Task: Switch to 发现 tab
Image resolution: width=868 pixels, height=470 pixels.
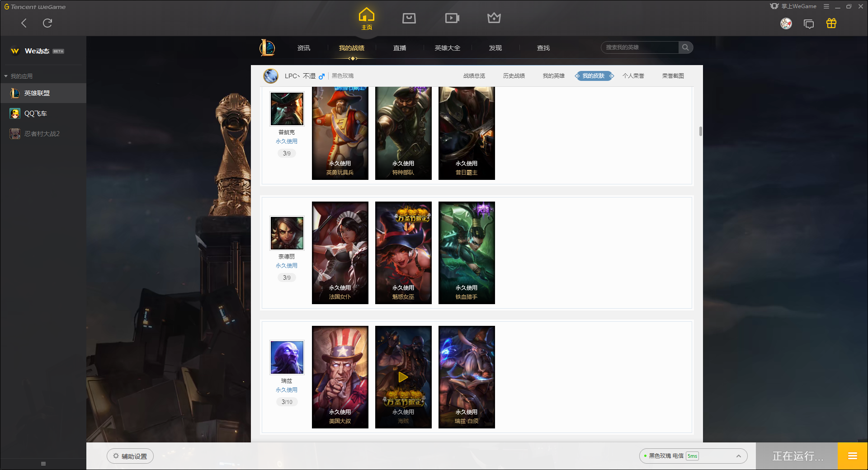Action: (x=495, y=48)
